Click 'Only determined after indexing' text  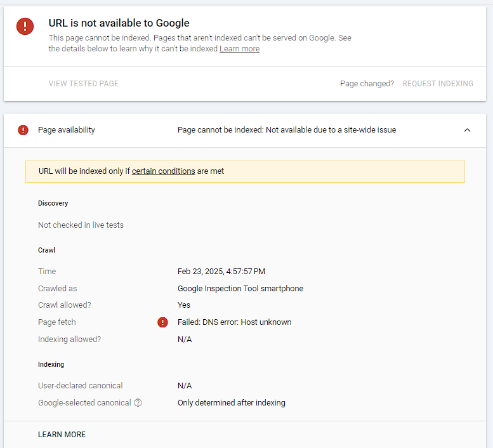[x=231, y=403]
